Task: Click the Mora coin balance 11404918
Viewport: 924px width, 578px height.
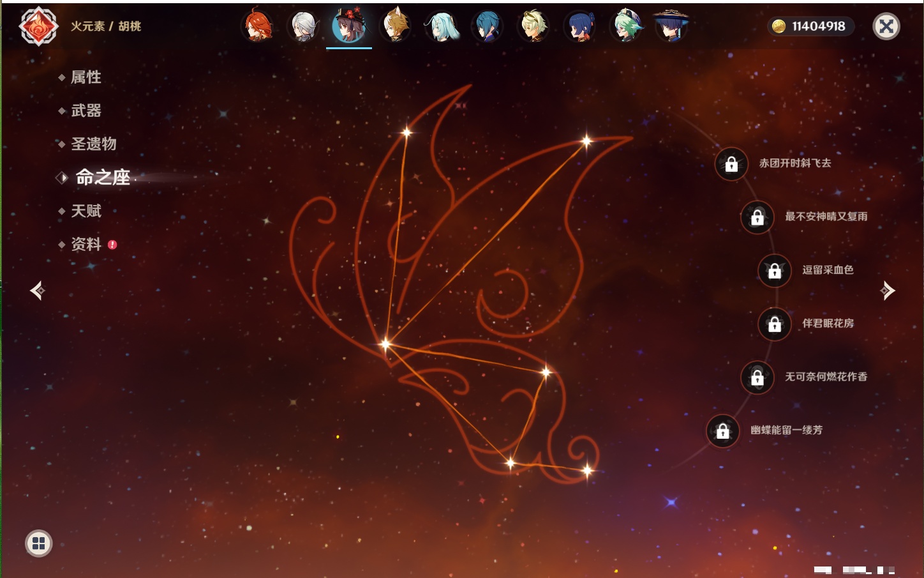Action: pyautogui.click(x=810, y=26)
